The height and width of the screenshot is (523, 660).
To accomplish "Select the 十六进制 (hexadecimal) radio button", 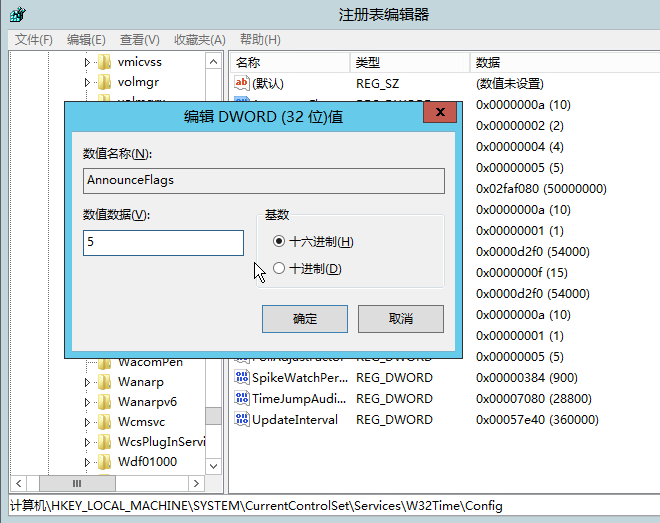I will click(x=279, y=242).
